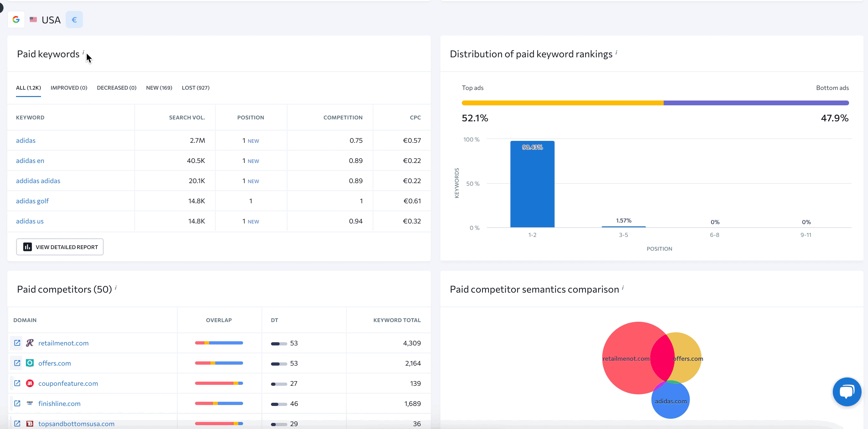Open the live chat widget
The image size is (868, 429).
click(847, 392)
